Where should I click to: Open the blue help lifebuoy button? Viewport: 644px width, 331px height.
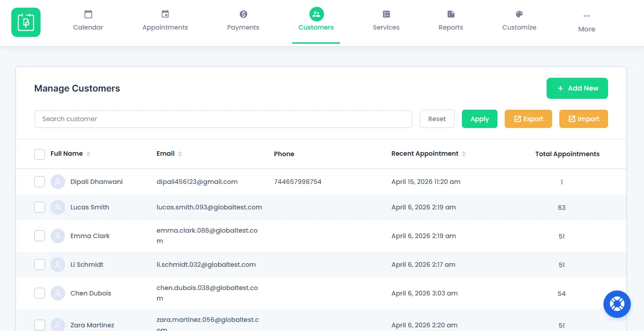617,304
